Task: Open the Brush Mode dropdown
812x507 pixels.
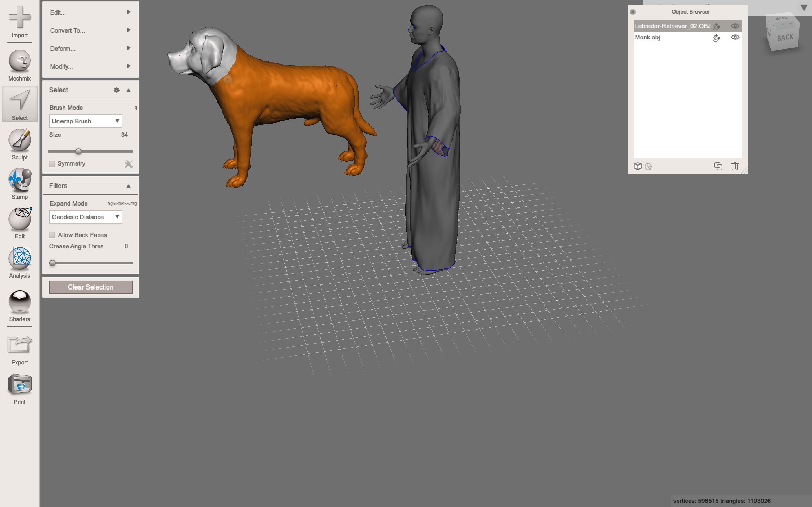Action: 85,121
